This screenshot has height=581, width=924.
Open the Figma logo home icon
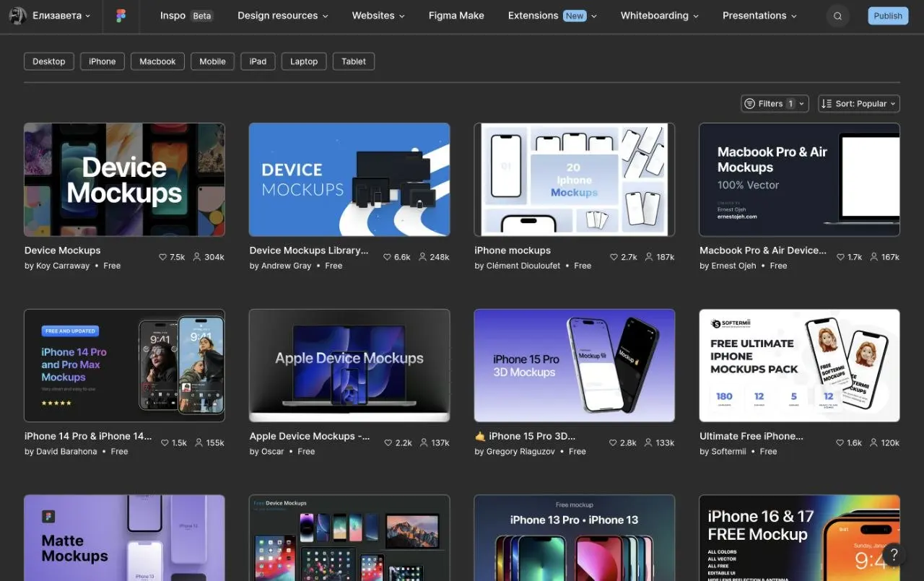point(121,16)
